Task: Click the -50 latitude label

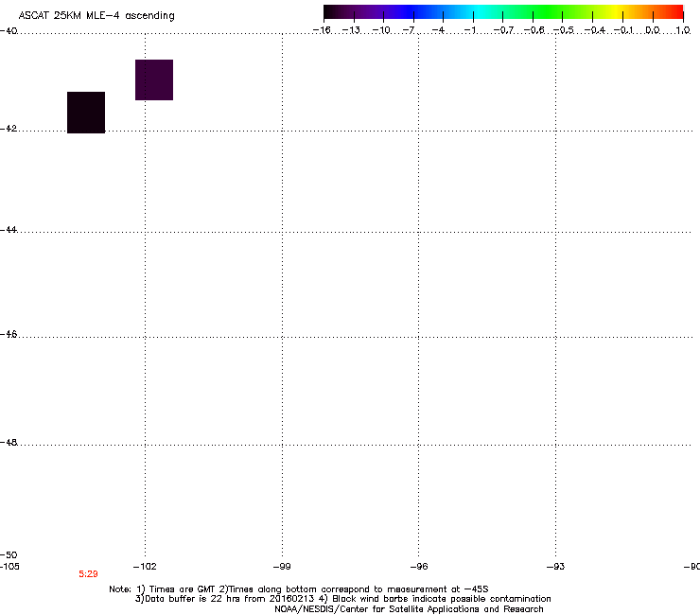Action: (9, 554)
